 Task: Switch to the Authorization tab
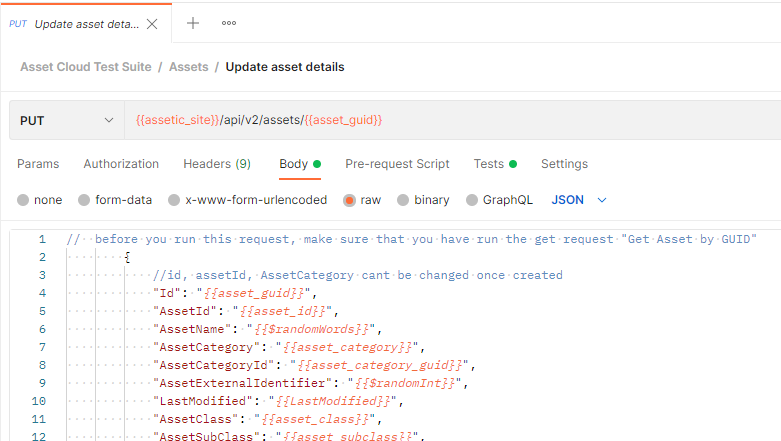click(121, 164)
